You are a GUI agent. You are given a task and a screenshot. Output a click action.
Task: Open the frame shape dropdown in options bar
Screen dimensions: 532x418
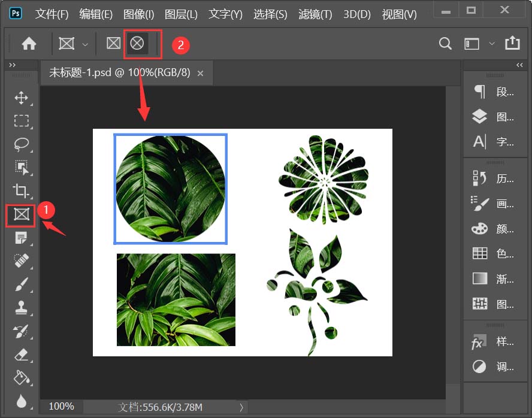84,43
